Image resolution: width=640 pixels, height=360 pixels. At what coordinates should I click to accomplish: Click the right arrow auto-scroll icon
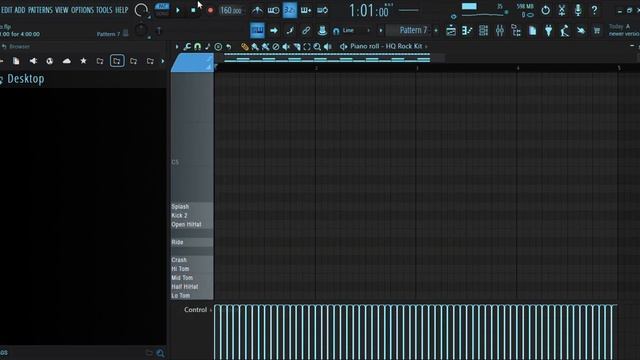pos(273,30)
